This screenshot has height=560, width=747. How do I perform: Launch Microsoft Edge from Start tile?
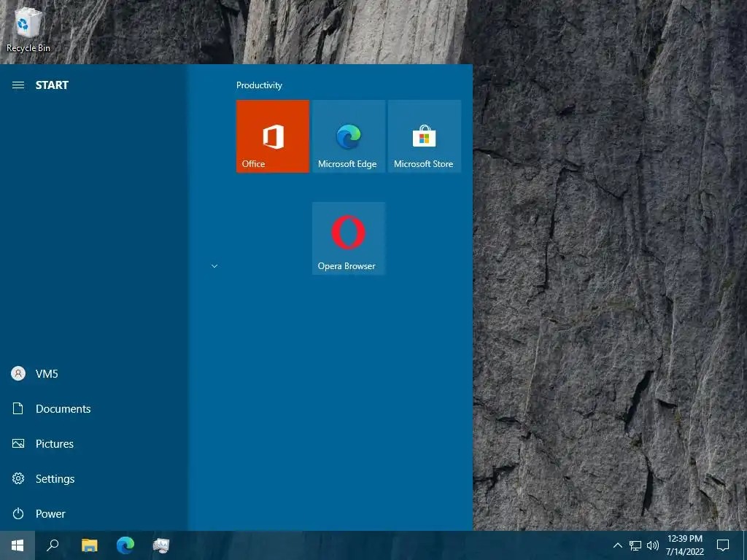(x=348, y=136)
